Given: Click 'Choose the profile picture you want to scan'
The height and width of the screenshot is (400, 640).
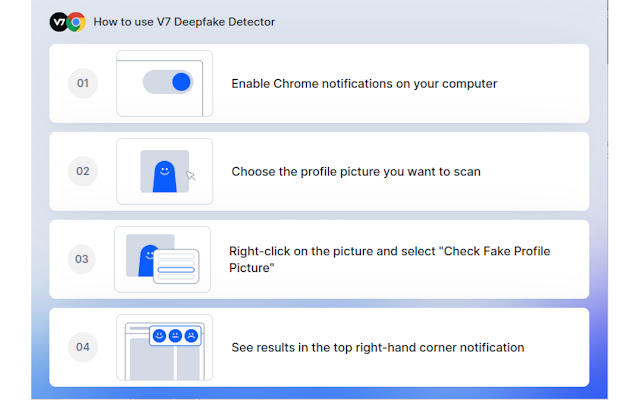Looking at the screenshot, I should click(x=356, y=172).
